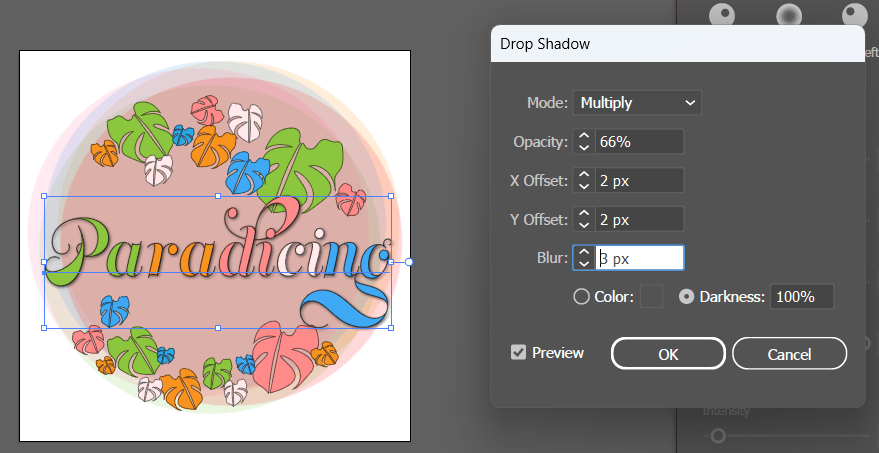Select the Darkness radio button

(x=687, y=296)
